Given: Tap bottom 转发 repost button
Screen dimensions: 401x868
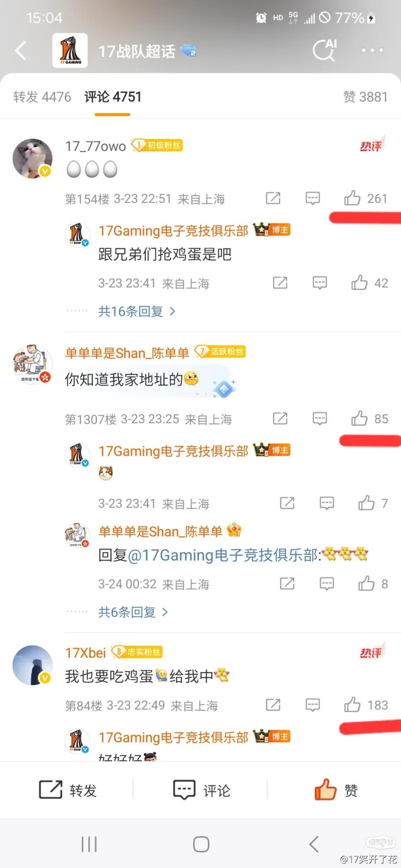Looking at the screenshot, I should coord(68,790).
